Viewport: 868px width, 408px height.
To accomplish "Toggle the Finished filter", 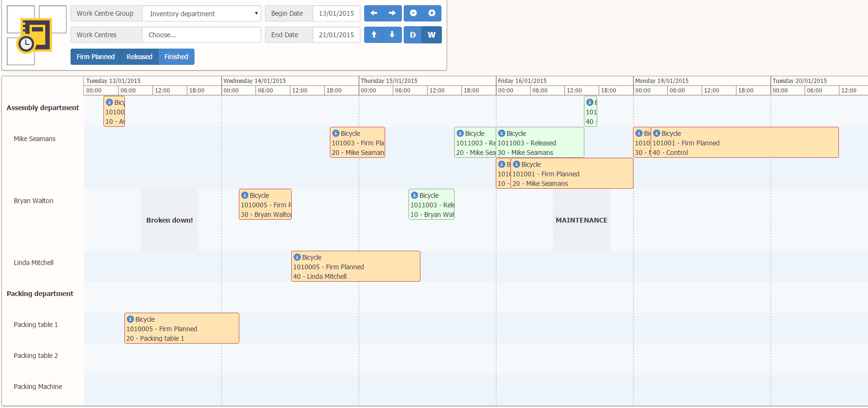I will [x=176, y=57].
